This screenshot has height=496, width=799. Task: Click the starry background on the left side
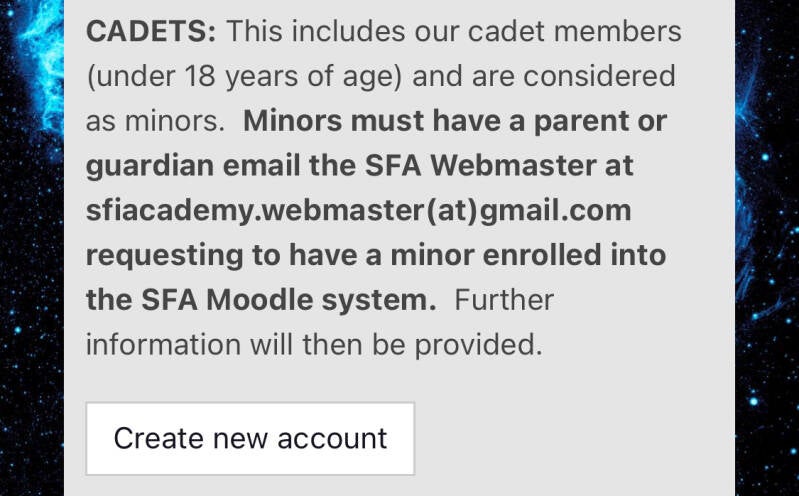click(30, 300)
